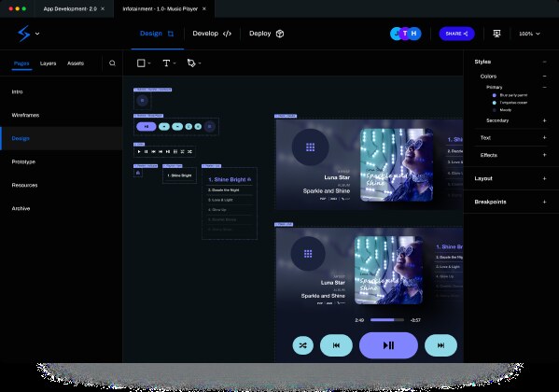559x392 pixels.
Task: Select the small speaker playlist indicator component
Action: point(138,173)
